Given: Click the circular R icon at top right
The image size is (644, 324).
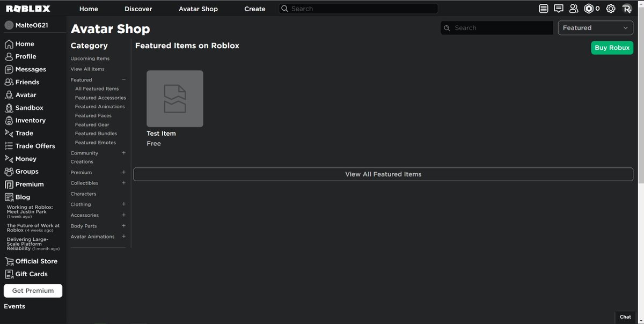Looking at the screenshot, I should pos(627,9).
